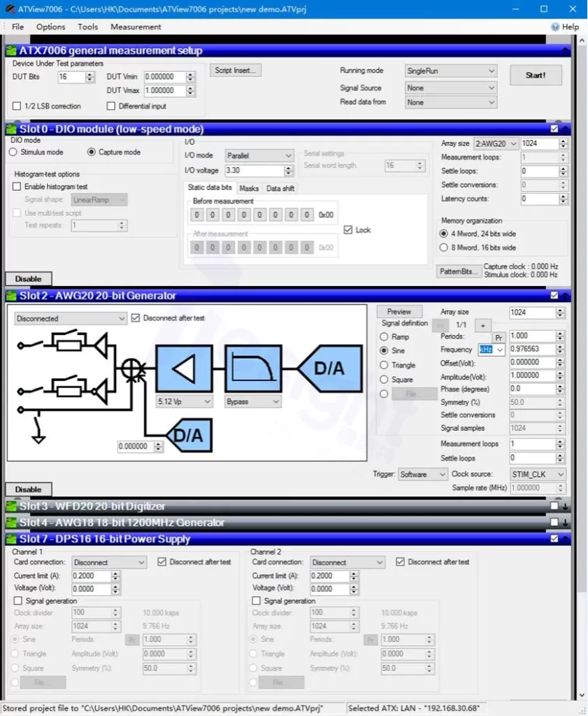Click the main D/A converter block
The image size is (588, 716).
(329, 368)
